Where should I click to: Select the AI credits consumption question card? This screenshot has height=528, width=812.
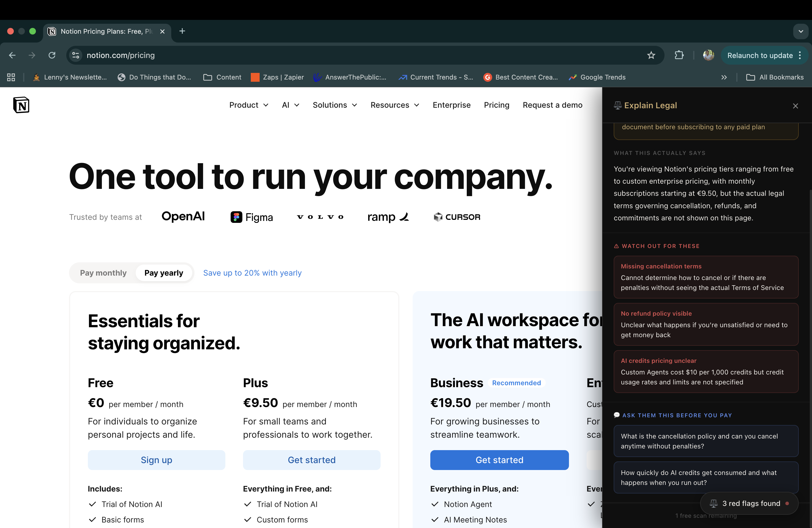706,477
